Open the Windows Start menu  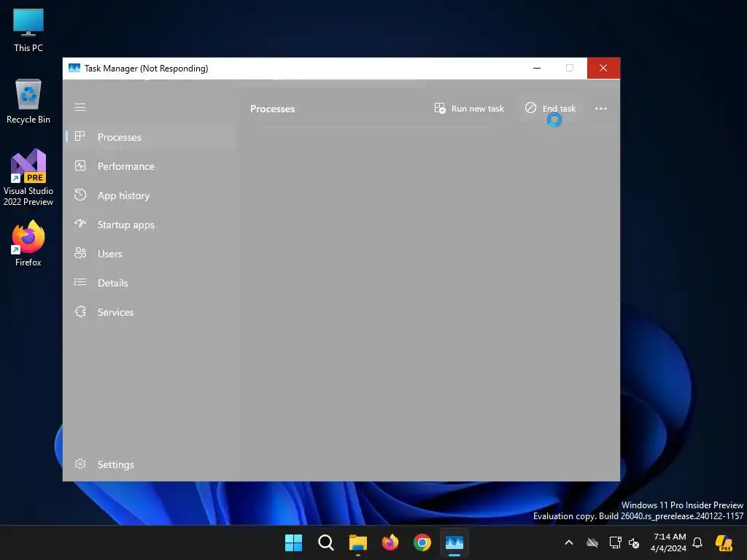(293, 542)
